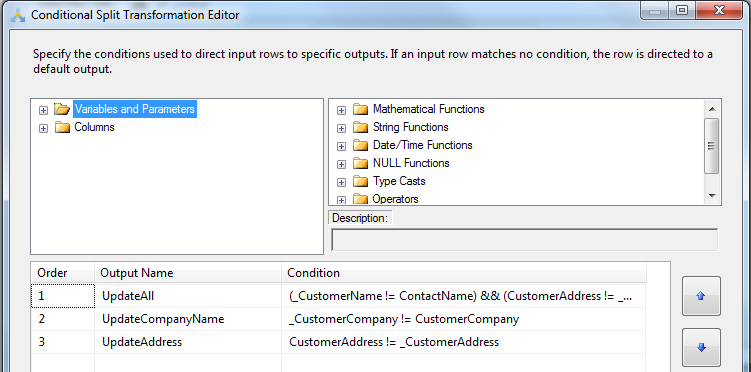Click the Mathematical Functions folder icon
751x372 pixels.
360,109
